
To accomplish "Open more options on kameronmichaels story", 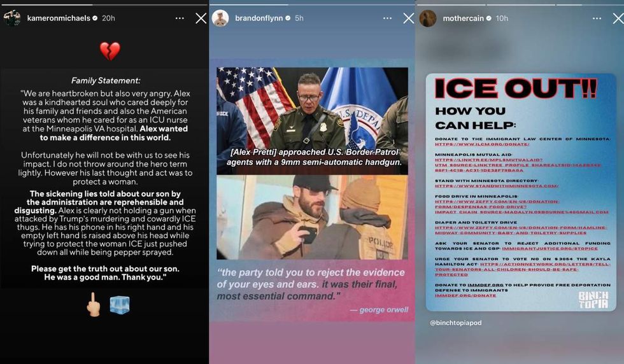I will (180, 18).
